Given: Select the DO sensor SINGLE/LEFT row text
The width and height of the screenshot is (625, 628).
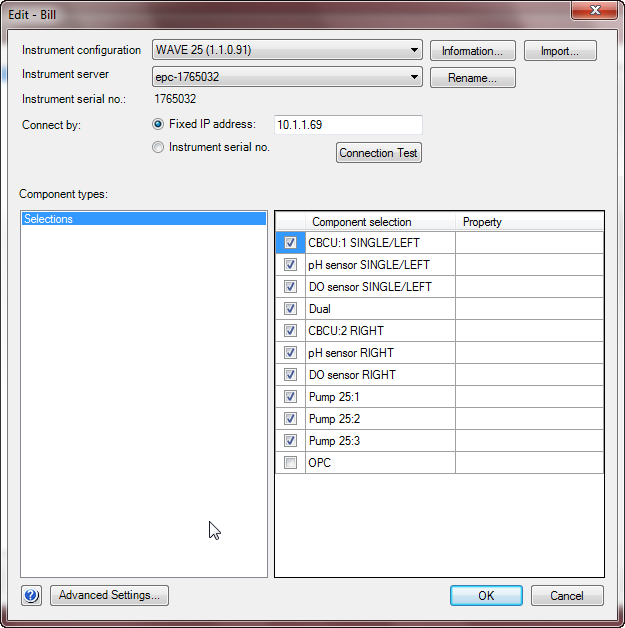Looking at the screenshot, I should coord(370,287).
